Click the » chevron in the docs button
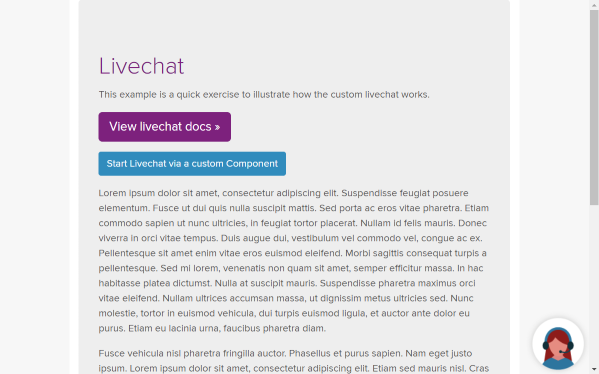 point(217,127)
